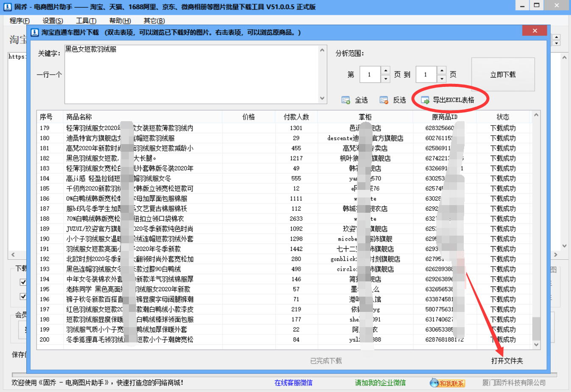
Task: Toggle first checkbox in main window behind dialog
Action: click(23, 282)
